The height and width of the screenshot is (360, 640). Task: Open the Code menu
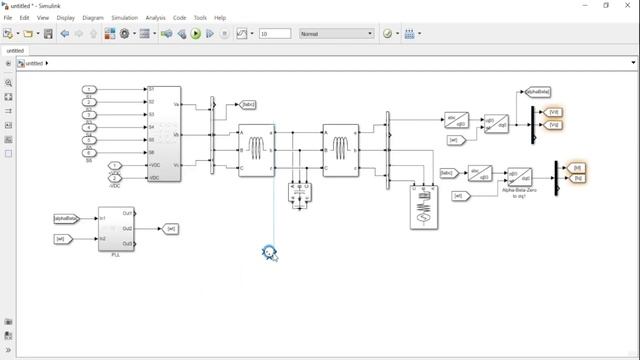click(x=180, y=18)
